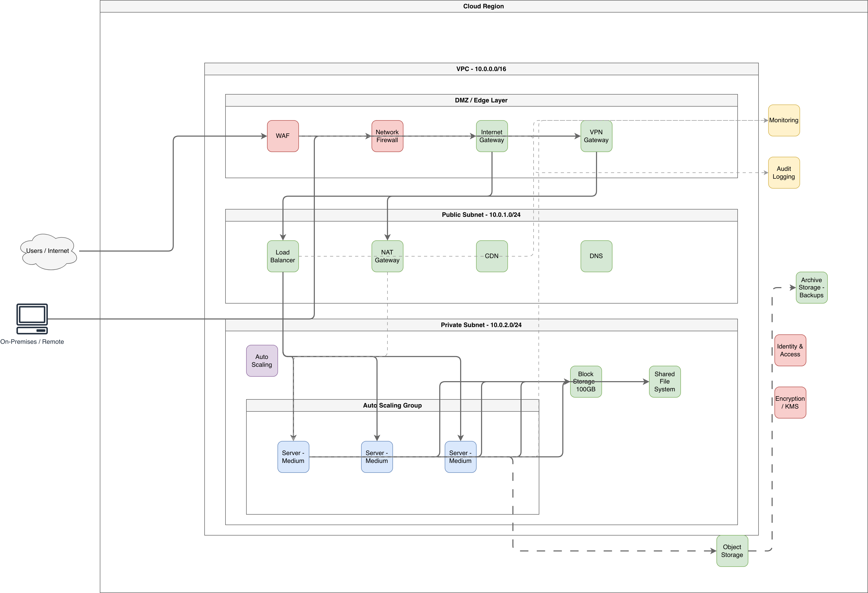The image size is (868, 593).
Task: Select the Block Storage 100GB node
Action: tap(586, 382)
